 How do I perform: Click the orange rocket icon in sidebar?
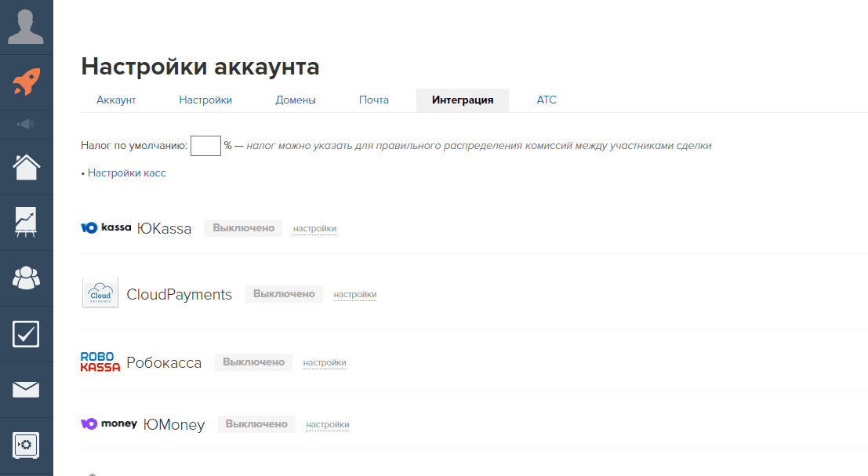pos(26,82)
